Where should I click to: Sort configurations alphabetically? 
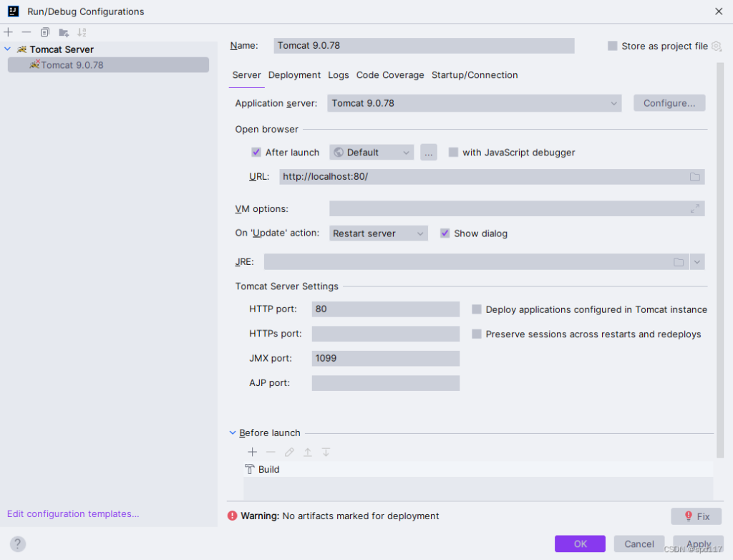tap(82, 32)
